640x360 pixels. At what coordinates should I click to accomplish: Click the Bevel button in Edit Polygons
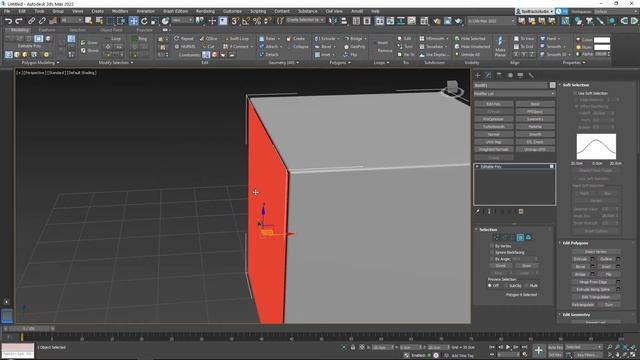point(580,267)
